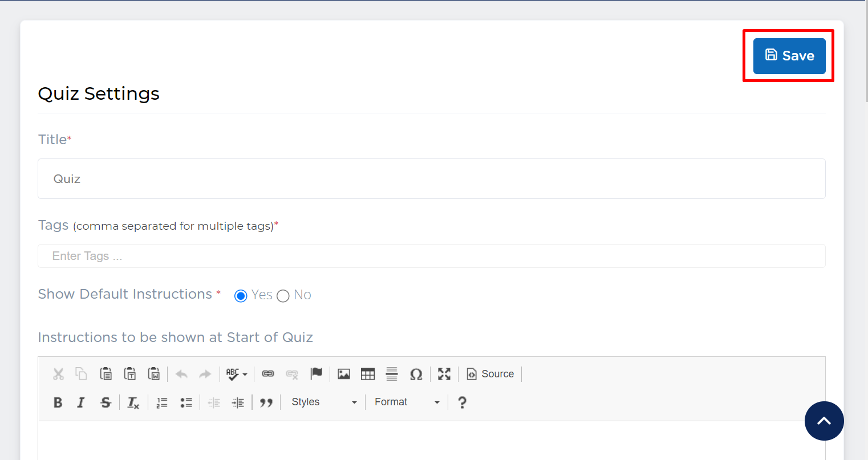Insert a link in editor
This screenshot has height=460, width=868.
click(268, 374)
